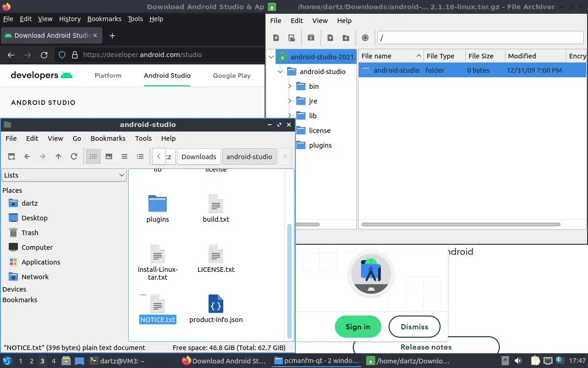
Task: Open the Tools menu in file manager
Action: click(x=143, y=138)
